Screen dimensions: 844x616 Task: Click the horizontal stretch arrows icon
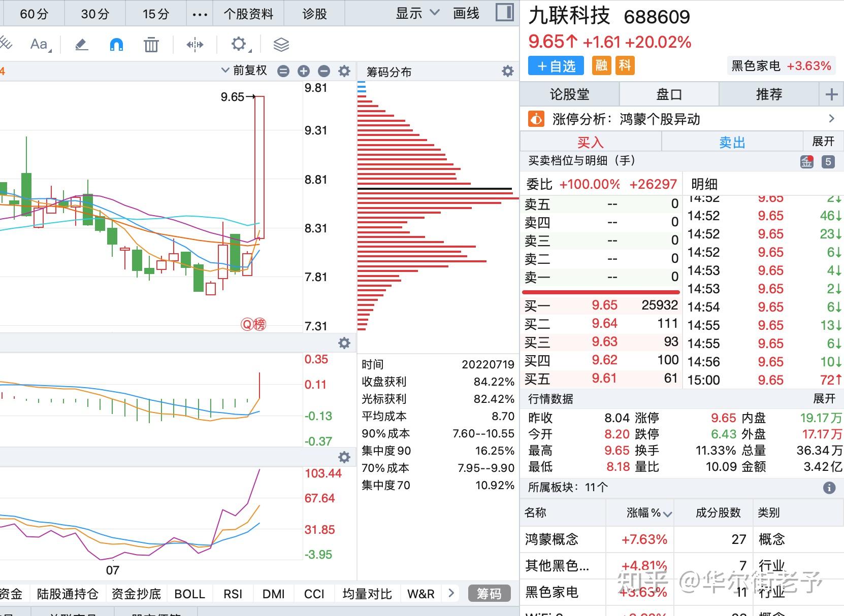(194, 45)
